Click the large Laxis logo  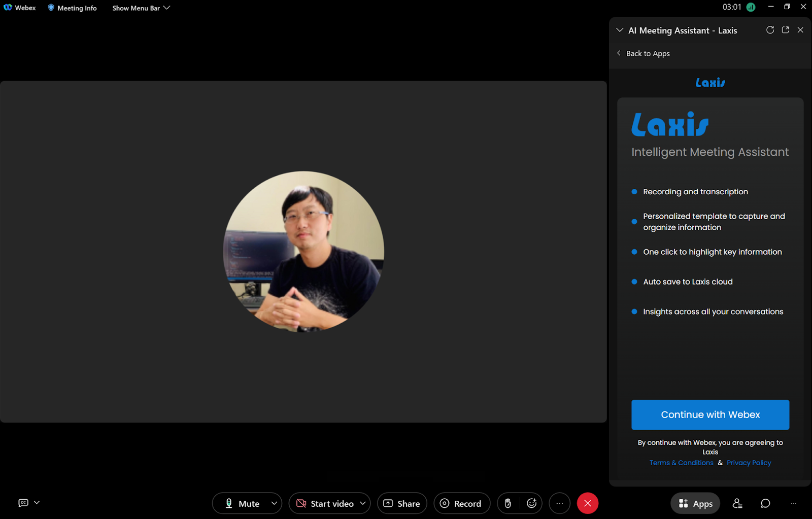pos(670,124)
